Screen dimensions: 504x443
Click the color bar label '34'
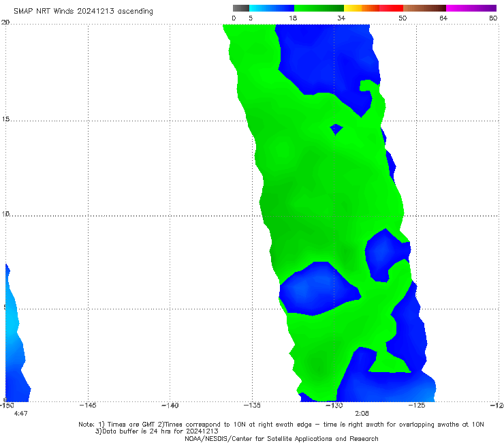tap(341, 18)
